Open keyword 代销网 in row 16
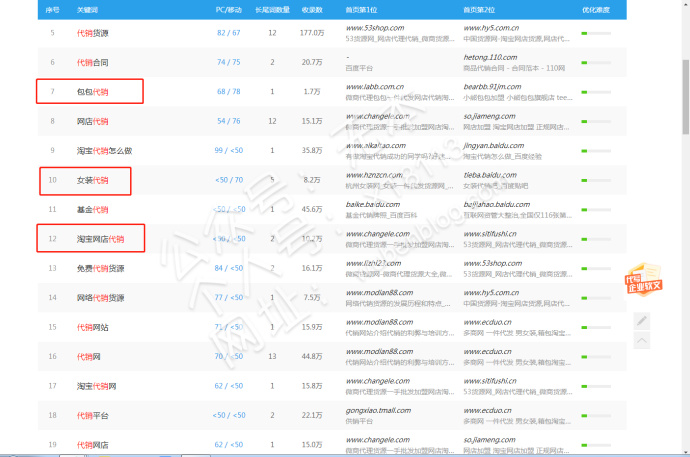Screen dimensions: 690x457 click(x=88, y=357)
